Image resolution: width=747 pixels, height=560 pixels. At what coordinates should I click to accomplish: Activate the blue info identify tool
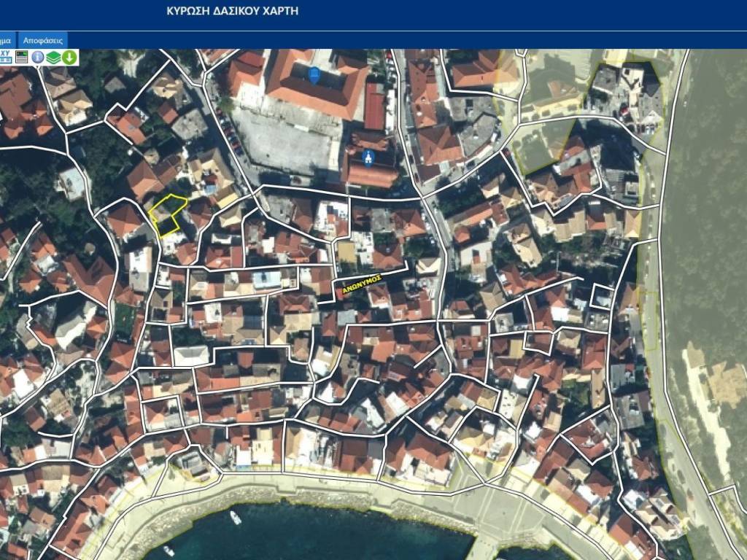(x=38, y=57)
